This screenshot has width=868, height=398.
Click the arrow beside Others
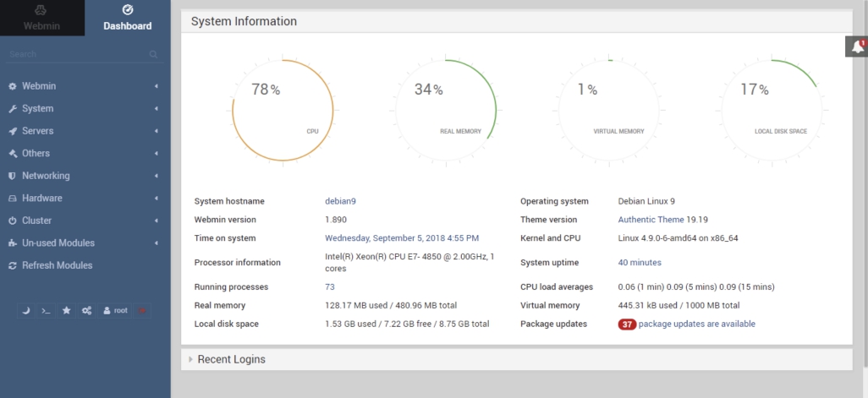(157, 153)
